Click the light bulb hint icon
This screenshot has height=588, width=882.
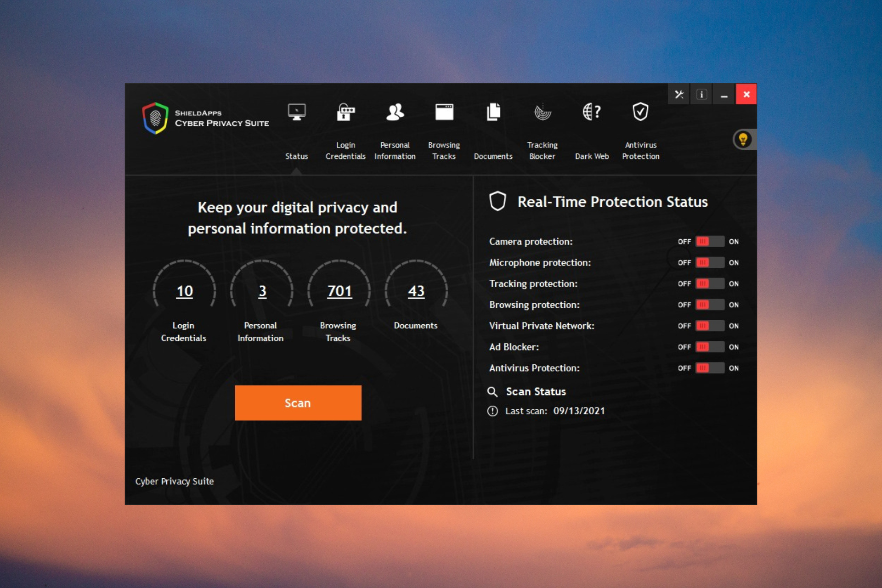742,139
